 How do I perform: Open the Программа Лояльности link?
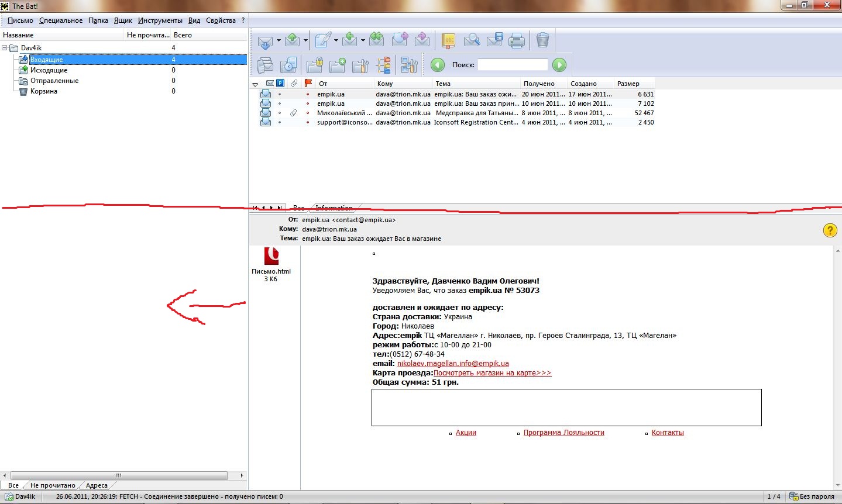[563, 433]
